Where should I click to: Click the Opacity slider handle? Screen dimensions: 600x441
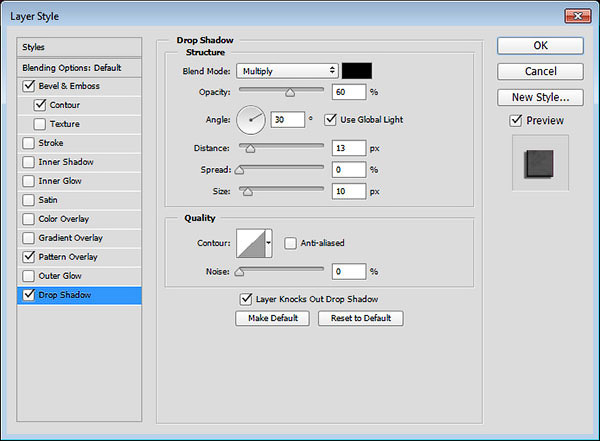[290, 92]
